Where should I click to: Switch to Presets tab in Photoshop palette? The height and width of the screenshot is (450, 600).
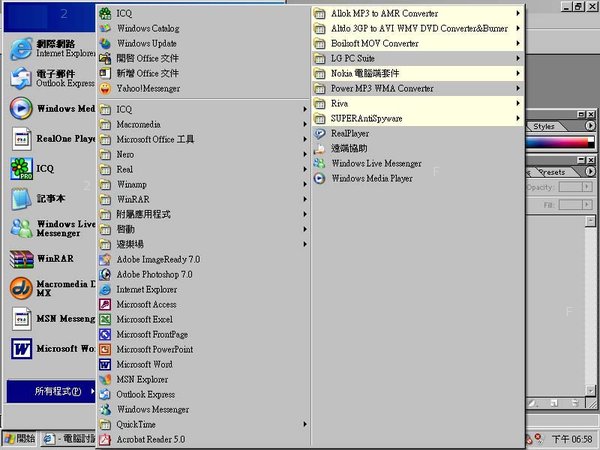pyautogui.click(x=552, y=172)
